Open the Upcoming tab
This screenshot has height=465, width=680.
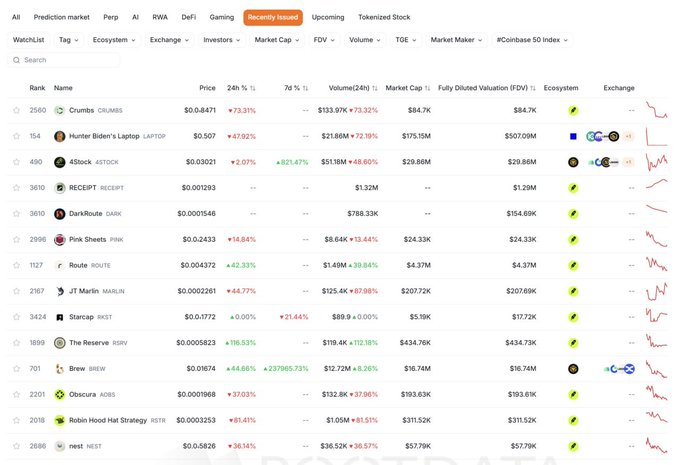[328, 17]
